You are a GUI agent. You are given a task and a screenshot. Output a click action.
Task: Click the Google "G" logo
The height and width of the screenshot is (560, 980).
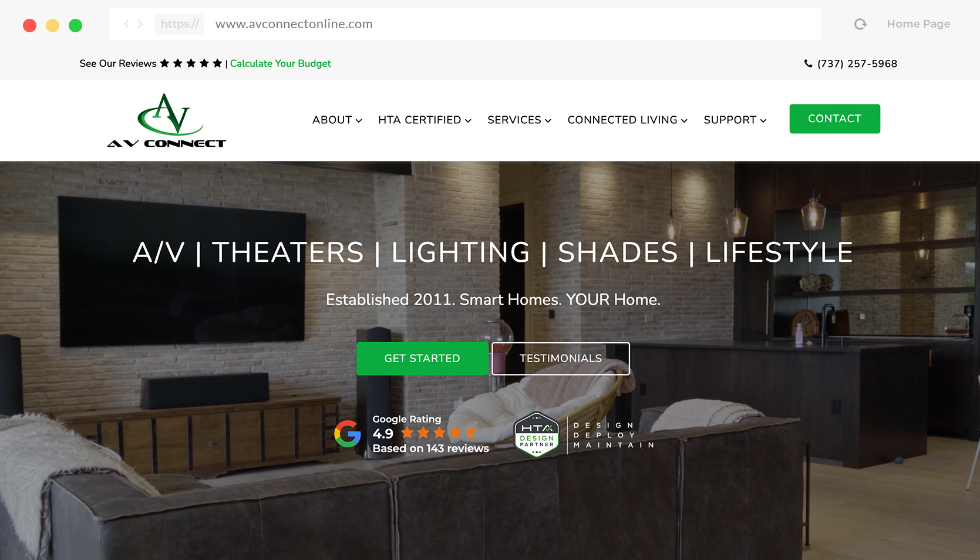pos(348,434)
